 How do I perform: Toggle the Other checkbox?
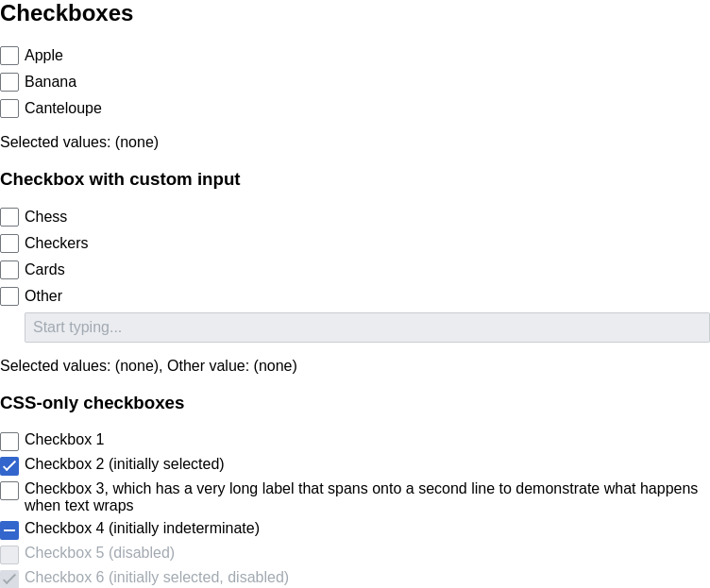coord(9,296)
